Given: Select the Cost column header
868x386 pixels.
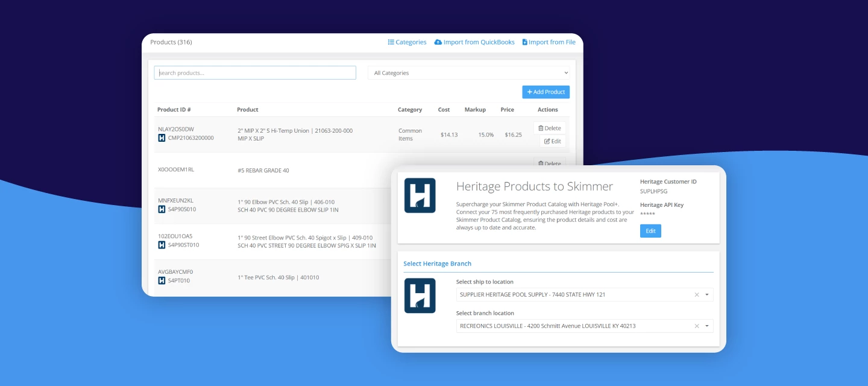Looking at the screenshot, I should 444,110.
